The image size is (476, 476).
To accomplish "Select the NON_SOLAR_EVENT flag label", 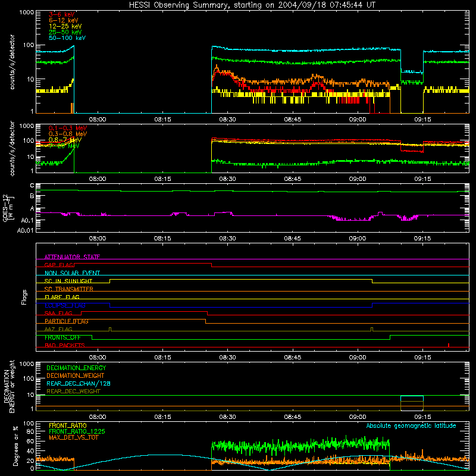I will coord(72,273).
